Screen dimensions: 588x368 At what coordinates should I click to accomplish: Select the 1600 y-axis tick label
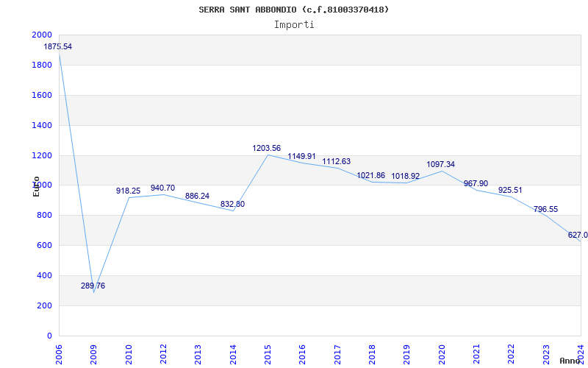pyautogui.click(x=42, y=95)
